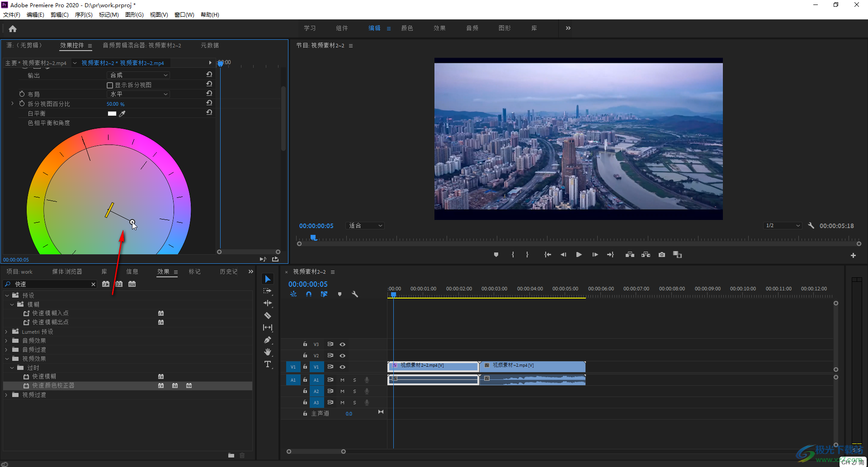Enable Show Split View checkbox
Screen dimensions: 868x467
[110, 85]
